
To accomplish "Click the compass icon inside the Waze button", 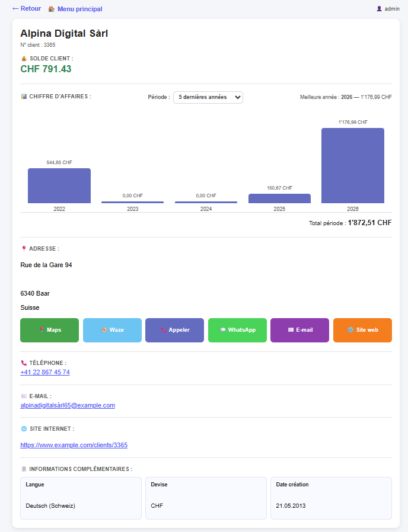I will pyautogui.click(x=104, y=330).
